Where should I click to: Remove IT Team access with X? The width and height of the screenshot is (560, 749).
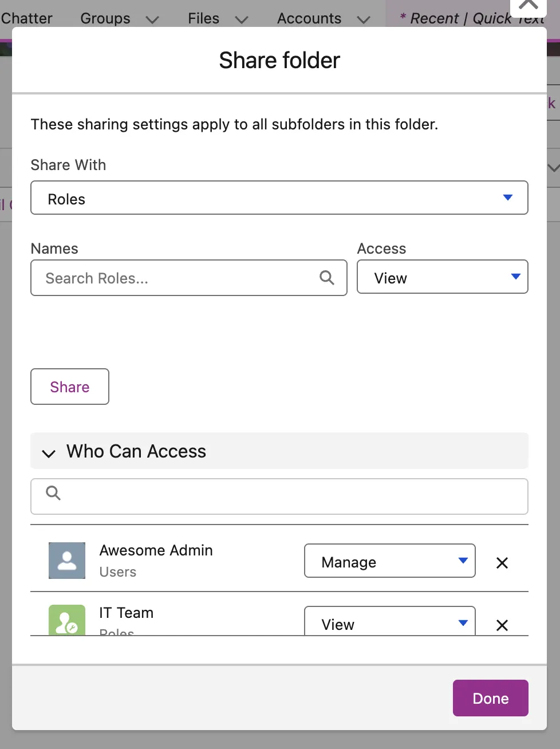[502, 625]
